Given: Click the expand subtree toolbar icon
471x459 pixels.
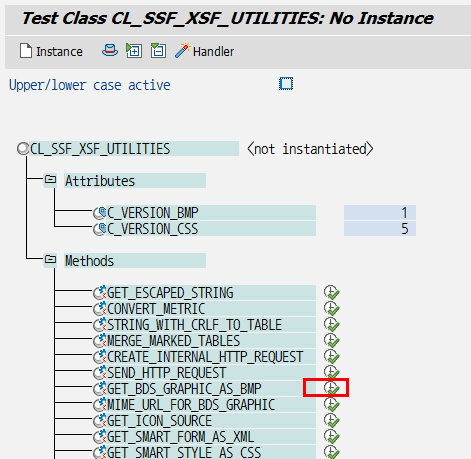Looking at the screenshot, I should point(134,51).
